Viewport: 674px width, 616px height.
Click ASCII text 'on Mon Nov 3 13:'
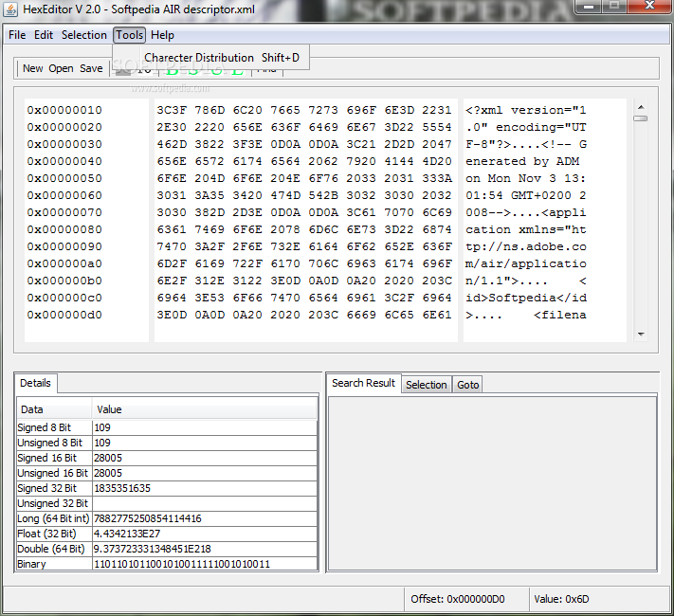point(526,178)
